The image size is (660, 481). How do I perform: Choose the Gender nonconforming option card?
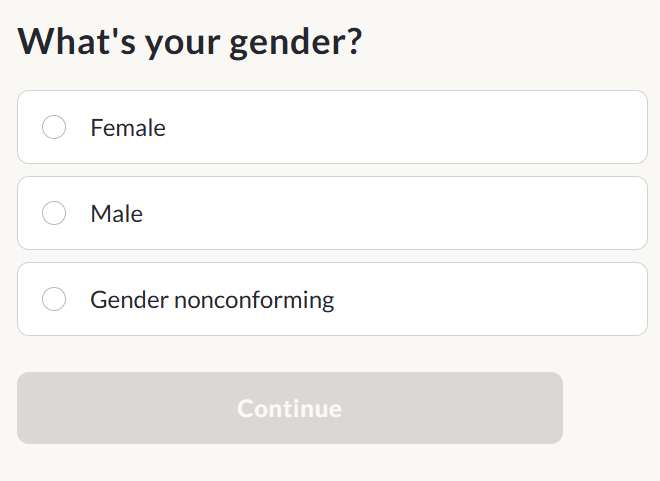click(x=332, y=299)
